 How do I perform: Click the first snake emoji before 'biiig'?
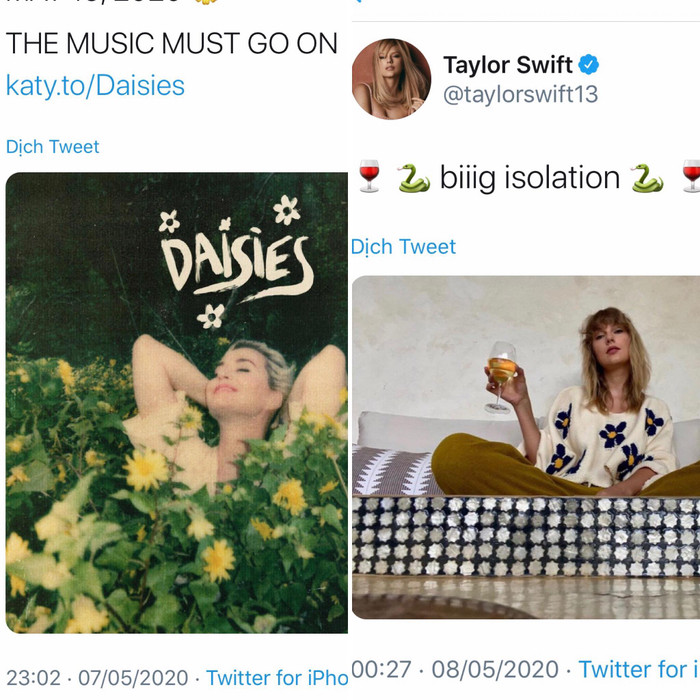coord(414,178)
